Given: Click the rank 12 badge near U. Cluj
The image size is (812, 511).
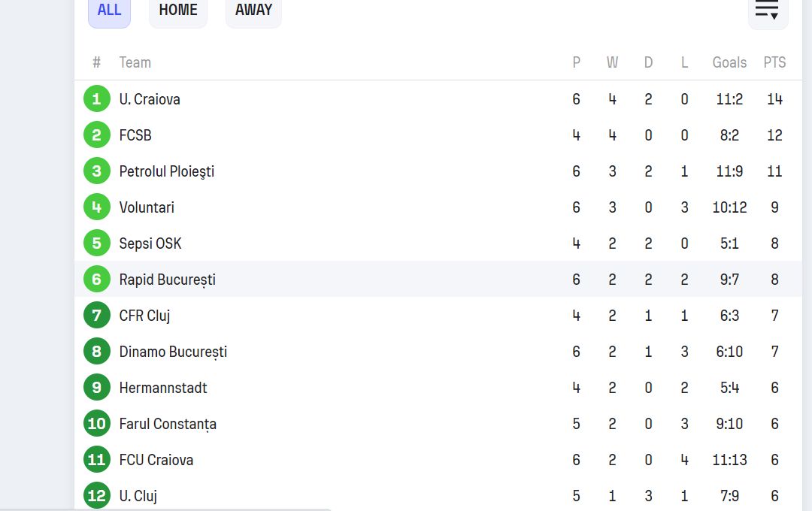Looking at the screenshot, I should [96, 496].
